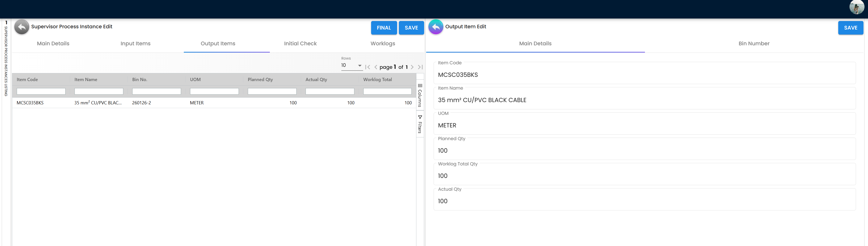Click the gray back arrow icon
This screenshot has height=246, width=868.
(22, 27)
